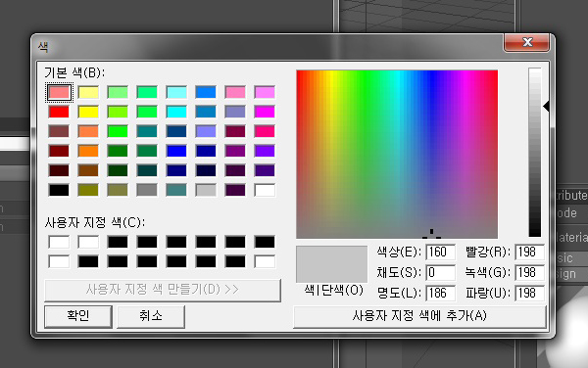
Task: Choose the magenta swatch in second row
Action: tap(265, 112)
